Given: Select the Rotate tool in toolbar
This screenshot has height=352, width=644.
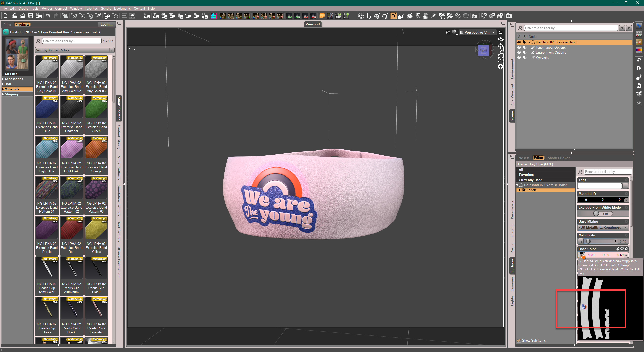Looking at the screenshot, I should [x=385, y=16].
